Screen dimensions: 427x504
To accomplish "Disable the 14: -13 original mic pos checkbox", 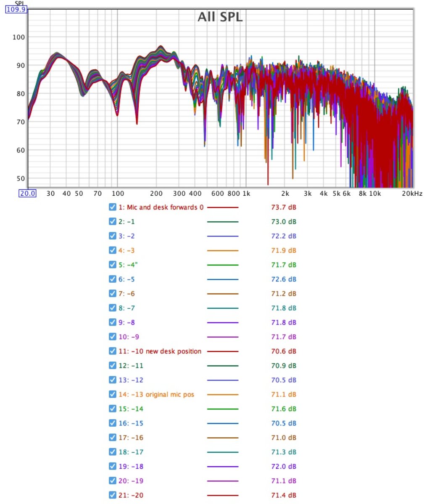I will (112, 394).
